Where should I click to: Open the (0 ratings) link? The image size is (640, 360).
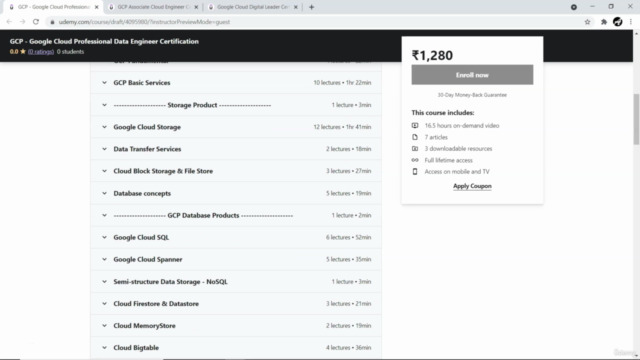point(41,52)
